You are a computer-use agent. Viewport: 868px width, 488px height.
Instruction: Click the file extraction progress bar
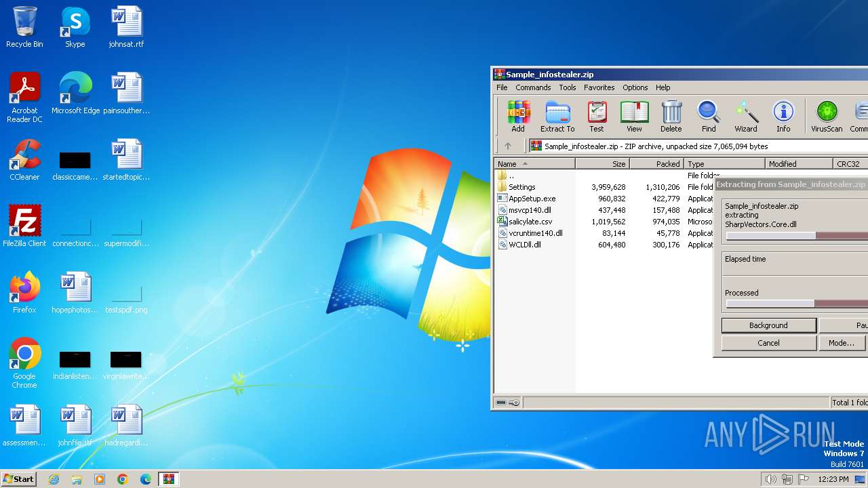point(796,236)
